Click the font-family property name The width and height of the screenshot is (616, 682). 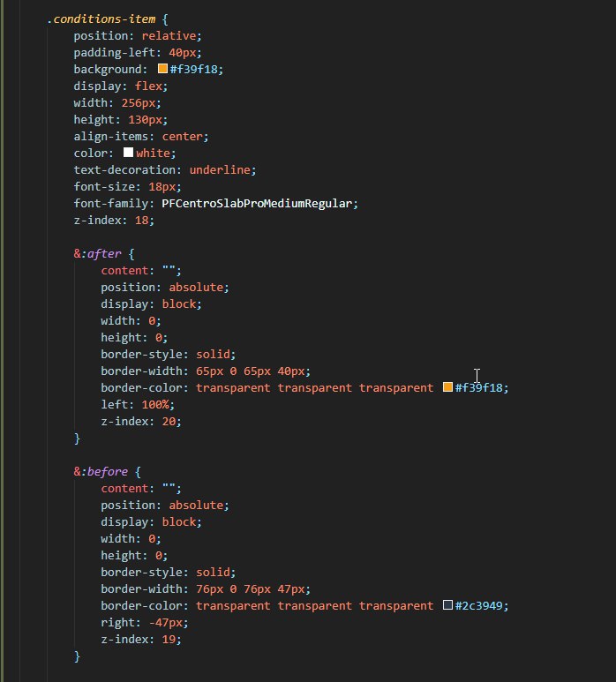(111, 203)
